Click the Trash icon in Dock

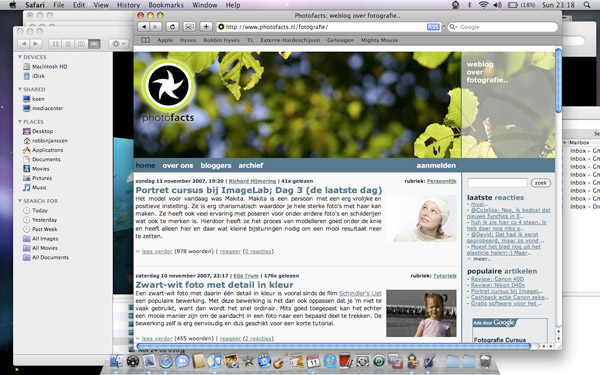pyautogui.click(x=485, y=361)
